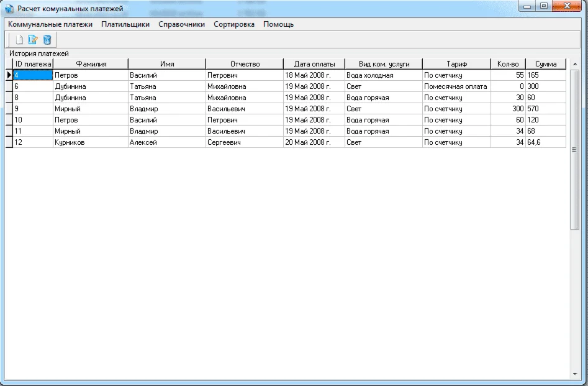Select the current row indicator arrow
The image size is (588, 386).
tap(9, 75)
